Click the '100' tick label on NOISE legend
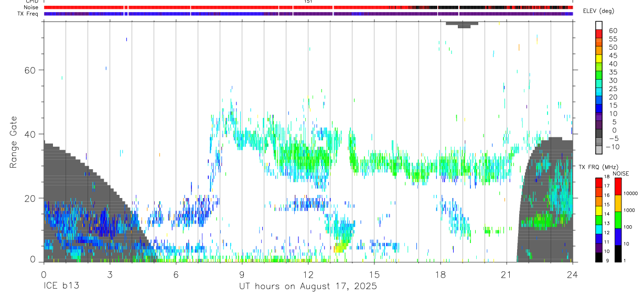This screenshot has height=297, width=644. [629, 227]
